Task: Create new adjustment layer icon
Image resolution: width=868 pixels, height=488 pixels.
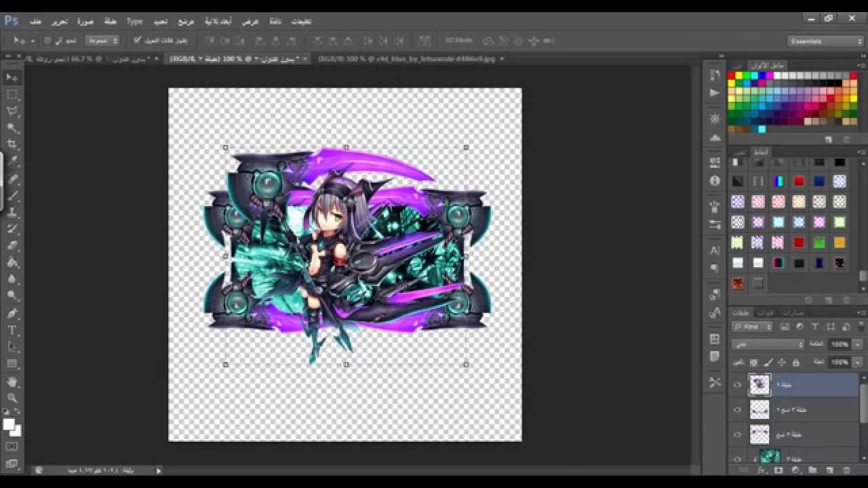Action: pyautogui.click(x=795, y=470)
